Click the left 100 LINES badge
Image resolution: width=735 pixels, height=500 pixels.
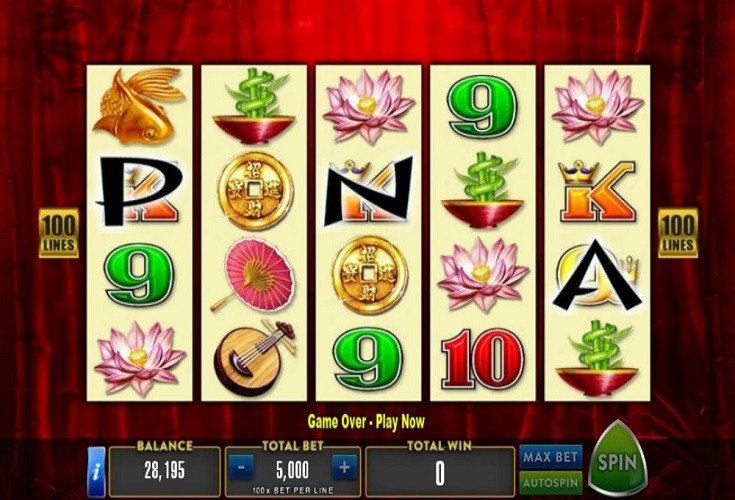click(59, 233)
